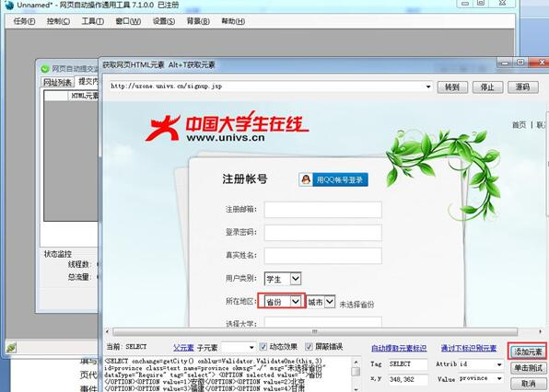
Task: Click the horizontal scrollbar thumb of web page
Action: (315, 331)
